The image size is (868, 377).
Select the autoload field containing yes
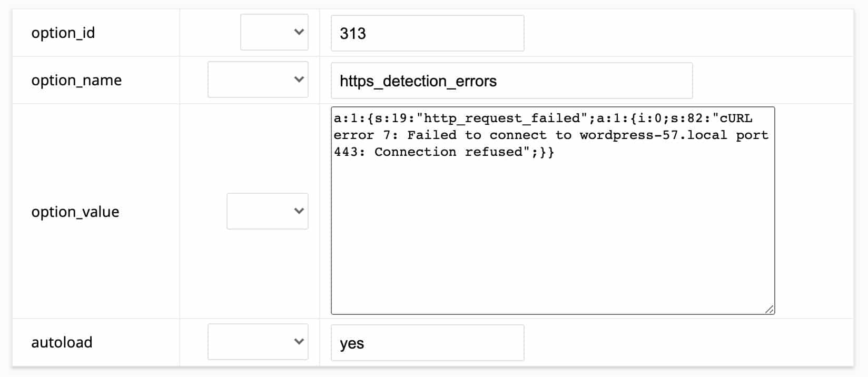427,342
